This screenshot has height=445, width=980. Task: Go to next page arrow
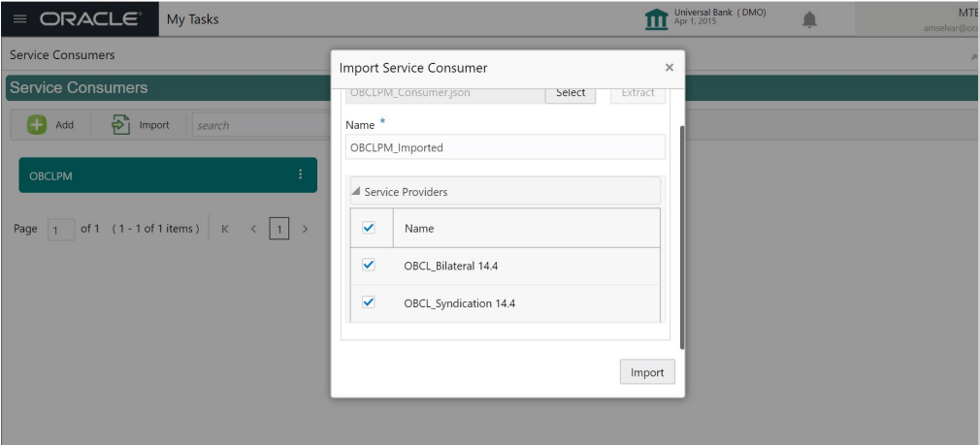click(x=305, y=229)
